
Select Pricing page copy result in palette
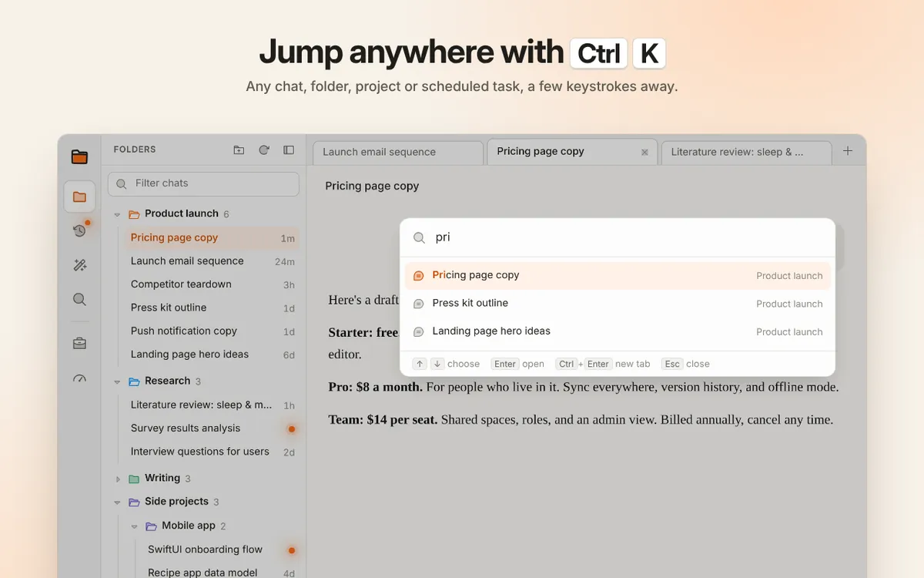pos(618,275)
